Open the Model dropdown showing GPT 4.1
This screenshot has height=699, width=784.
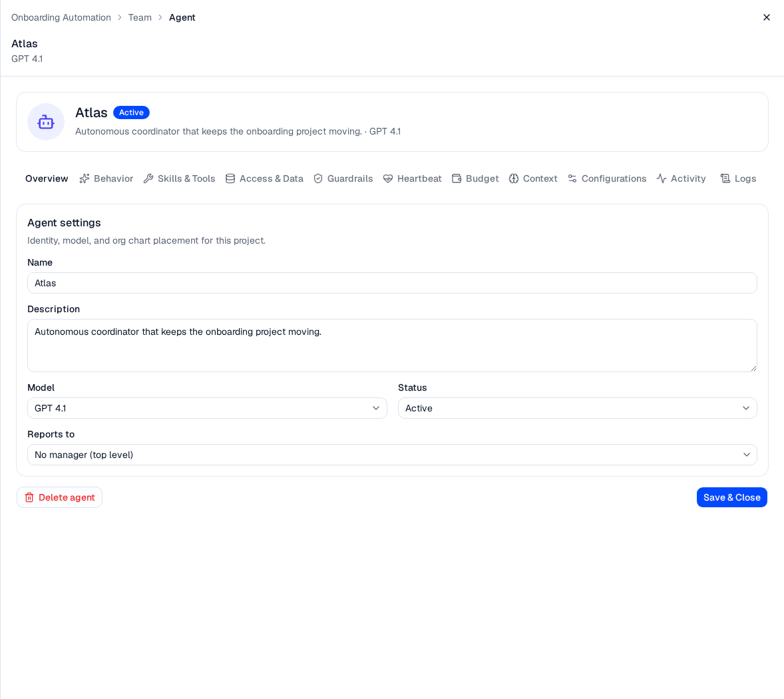207,408
